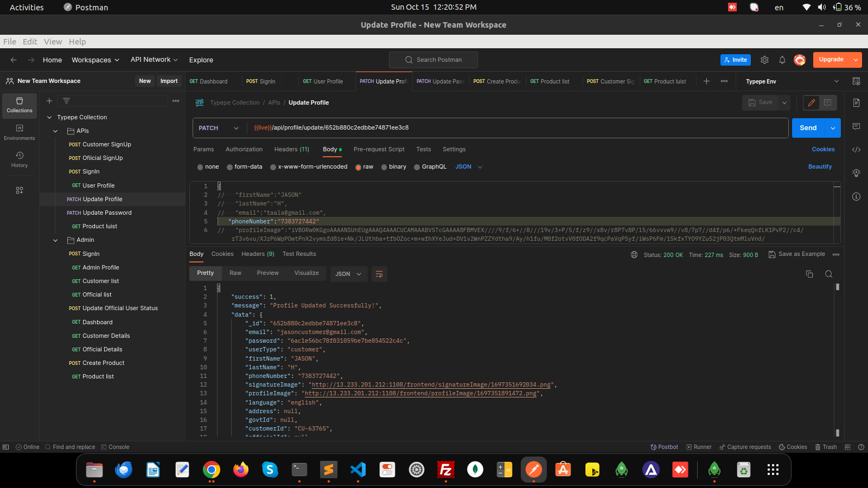Open the API Network dropdown menu

[154, 60]
